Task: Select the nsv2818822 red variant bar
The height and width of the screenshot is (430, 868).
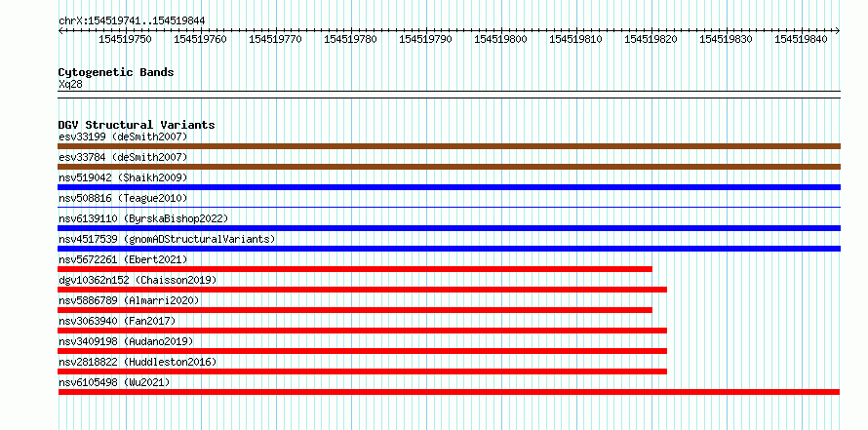Action: click(x=363, y=371)
